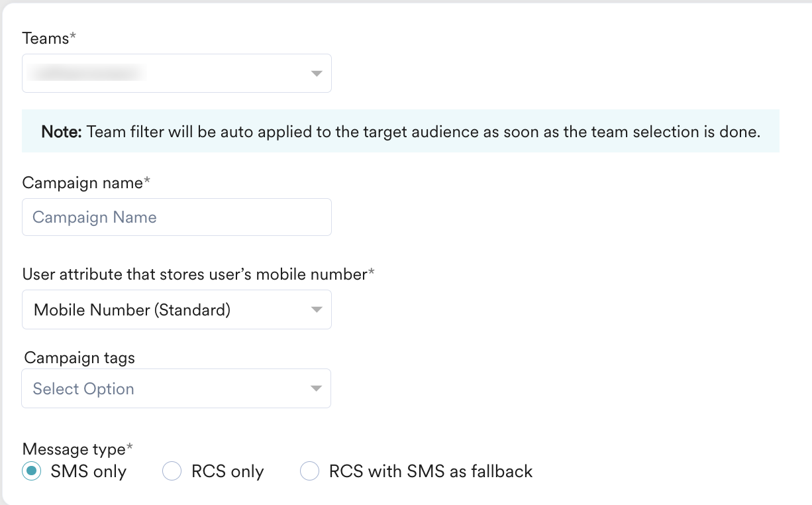Image resolution: width=812 pixels, height=505 pixels.
Task: Click the mobile number attribute dropdown arrow
Action: click(x=317, y=310)
